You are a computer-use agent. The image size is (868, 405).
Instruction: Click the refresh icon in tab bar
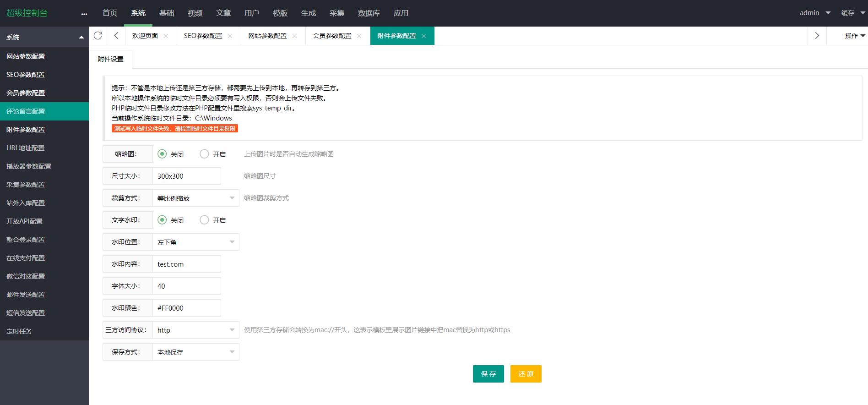pos(98,36)
